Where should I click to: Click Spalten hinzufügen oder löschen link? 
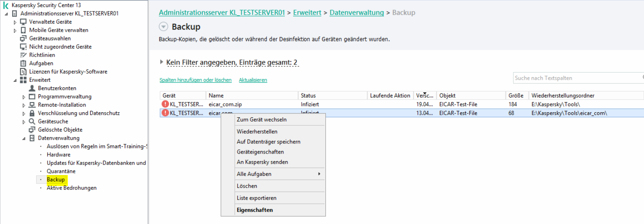[196, 80]
